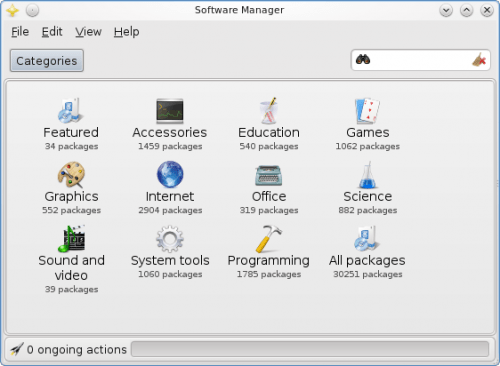
Task: Open the Education category icon
Action: coord(269,110)
